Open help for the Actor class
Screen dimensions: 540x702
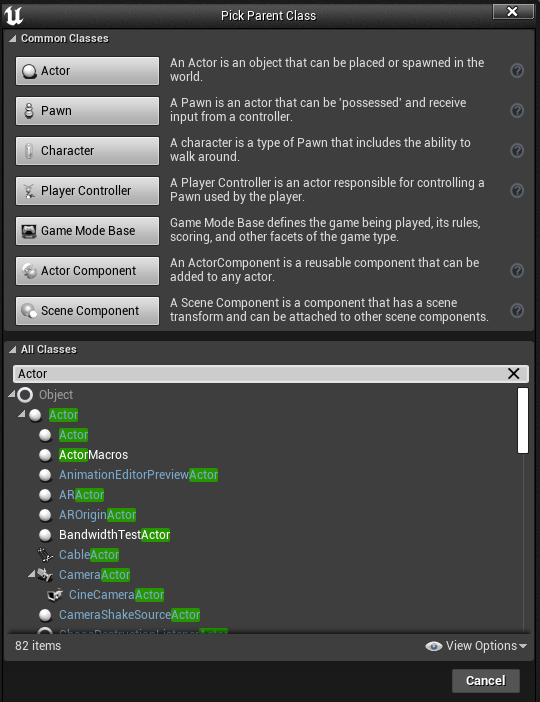[x=517, y=71]
